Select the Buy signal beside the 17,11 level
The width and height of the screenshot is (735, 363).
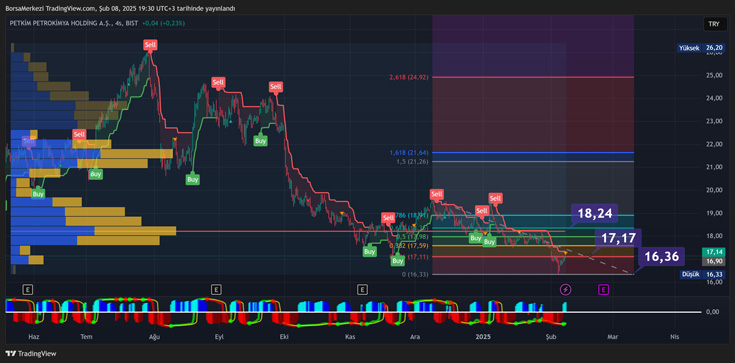[x=398, y=261]
